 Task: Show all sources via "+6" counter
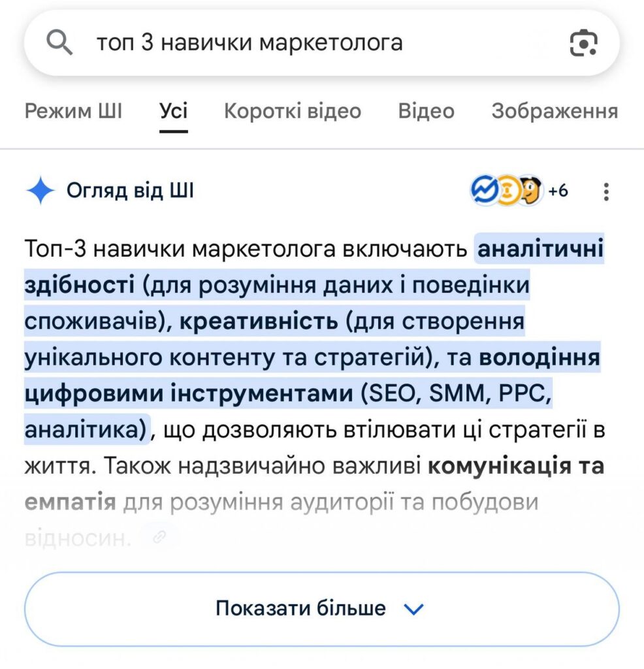point(558,191)
